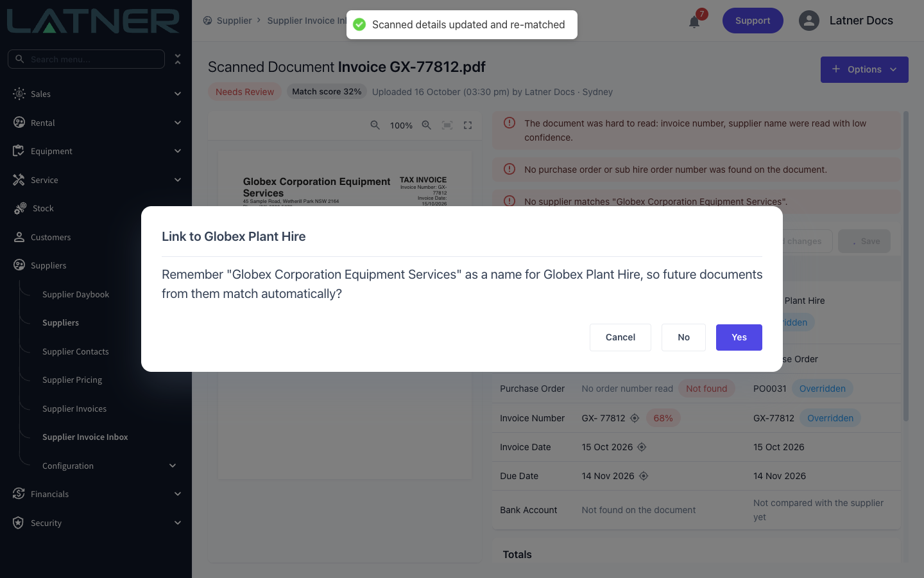Click the Customers person icon
924x578 pixels.
click(x=19, y=237)
